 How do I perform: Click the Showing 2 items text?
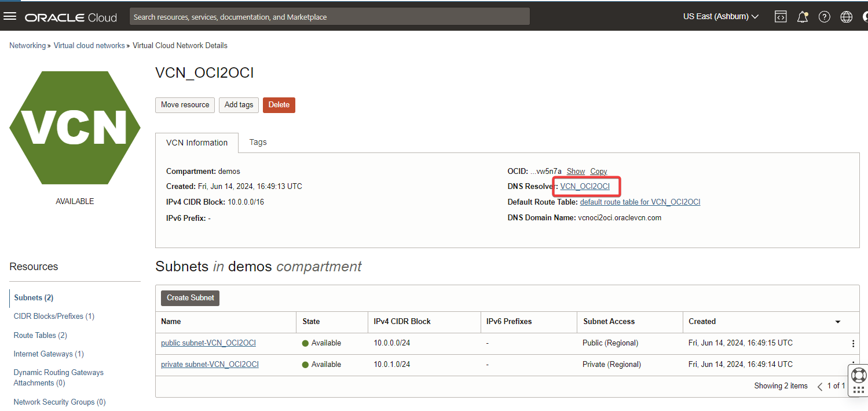tap(781, 386)
